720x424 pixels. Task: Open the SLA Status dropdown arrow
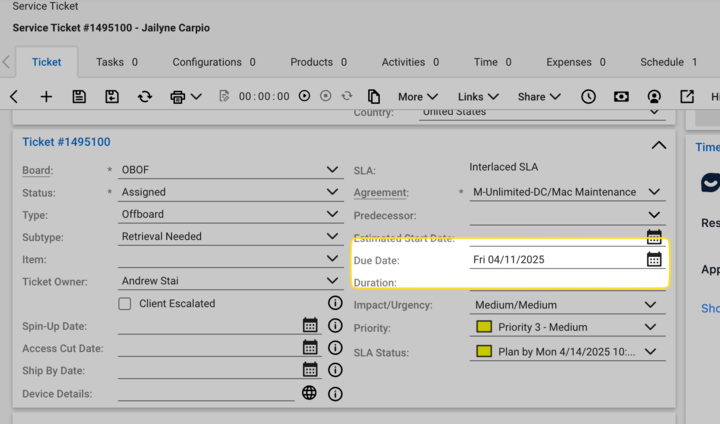point(650,352)
